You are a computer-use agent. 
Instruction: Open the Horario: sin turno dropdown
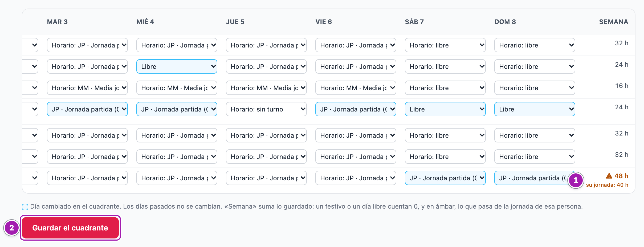coord(266,109)
